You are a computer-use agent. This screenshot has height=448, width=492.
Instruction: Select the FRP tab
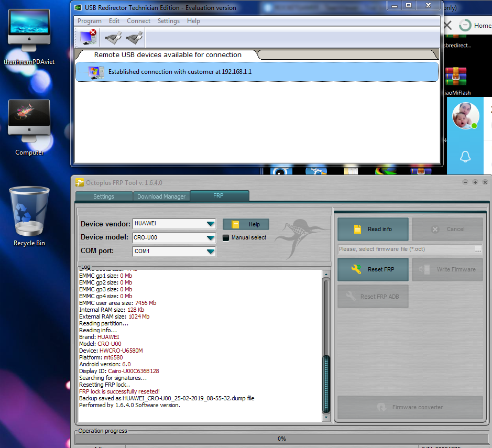point(218,195)
